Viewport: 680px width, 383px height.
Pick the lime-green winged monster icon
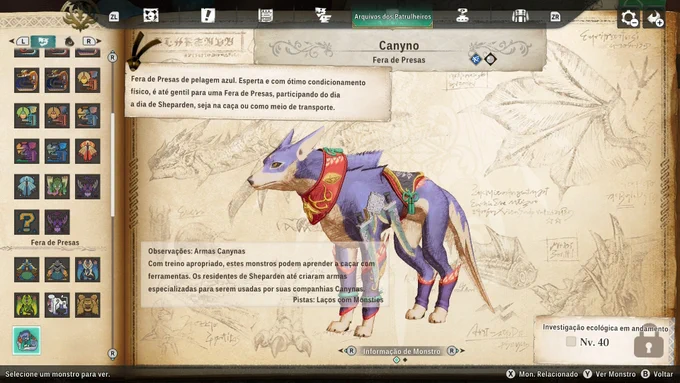click(x=26, y=305)
